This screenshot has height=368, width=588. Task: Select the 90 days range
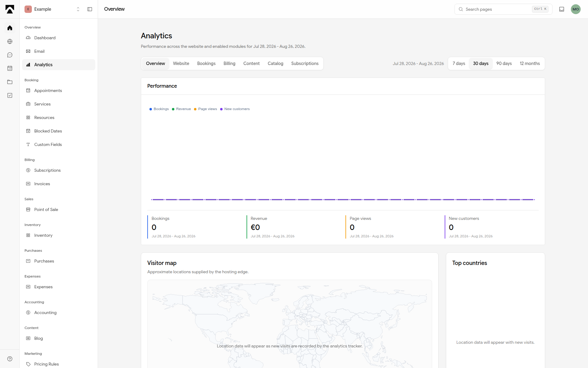[504, 63]
